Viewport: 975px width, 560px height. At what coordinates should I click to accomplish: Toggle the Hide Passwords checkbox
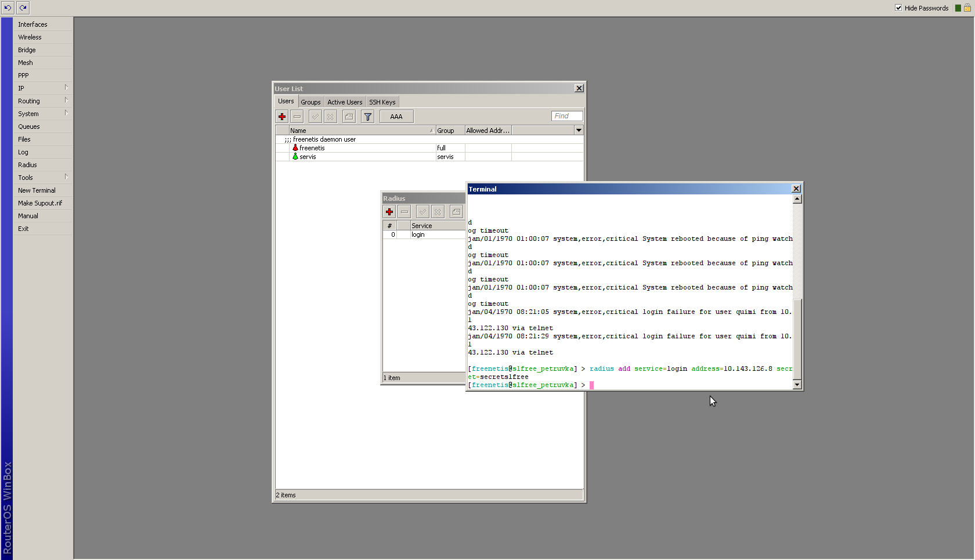click(x=898, y=8)
